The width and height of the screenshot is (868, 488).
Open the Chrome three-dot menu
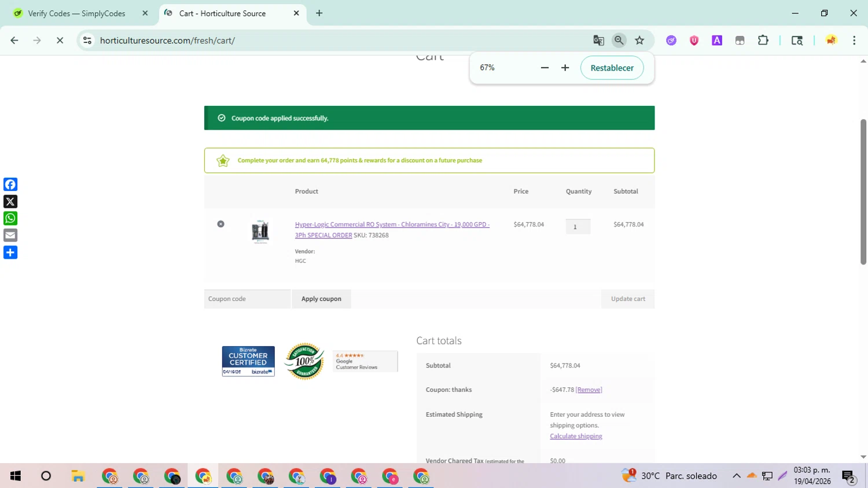click(x=854, y=41)
